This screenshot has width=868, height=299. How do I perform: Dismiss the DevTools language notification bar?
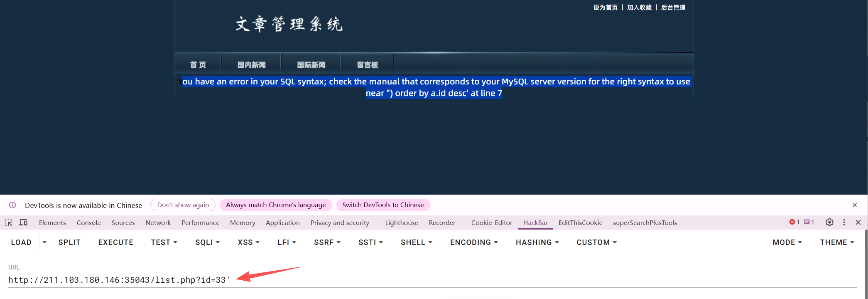(x=855, y=205)
